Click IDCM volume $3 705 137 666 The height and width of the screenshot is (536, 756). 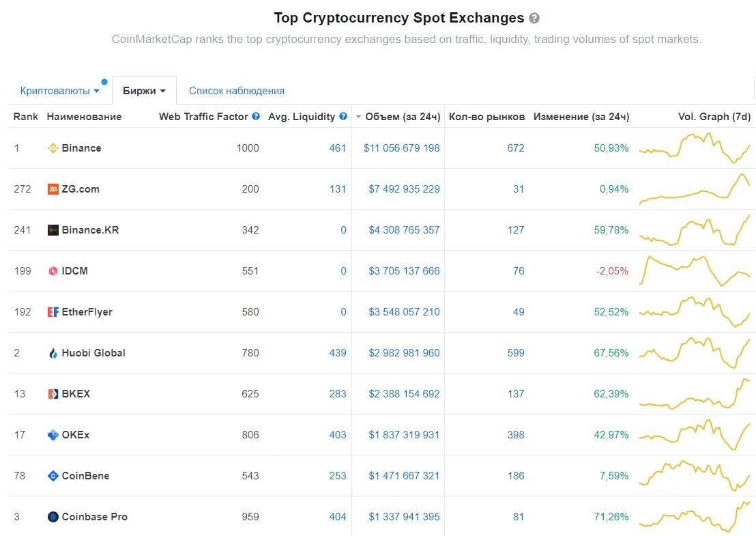tap(404, 271)
